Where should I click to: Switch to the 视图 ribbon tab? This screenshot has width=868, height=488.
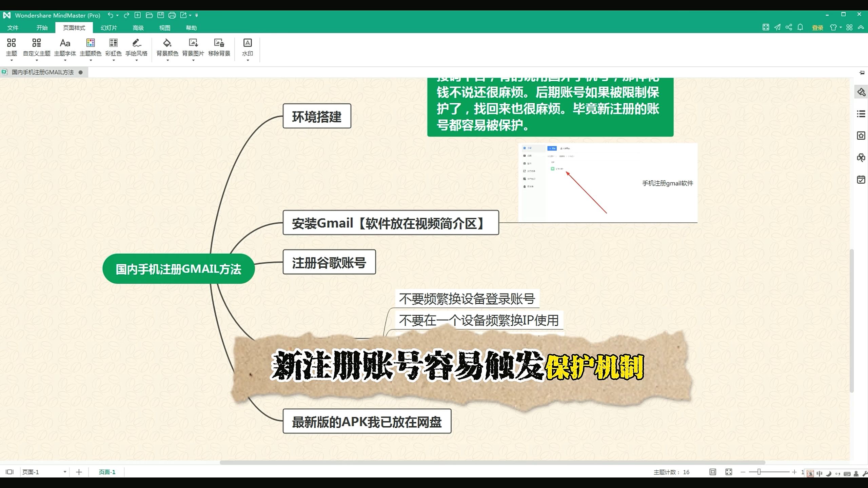click(x=165, y=28)
